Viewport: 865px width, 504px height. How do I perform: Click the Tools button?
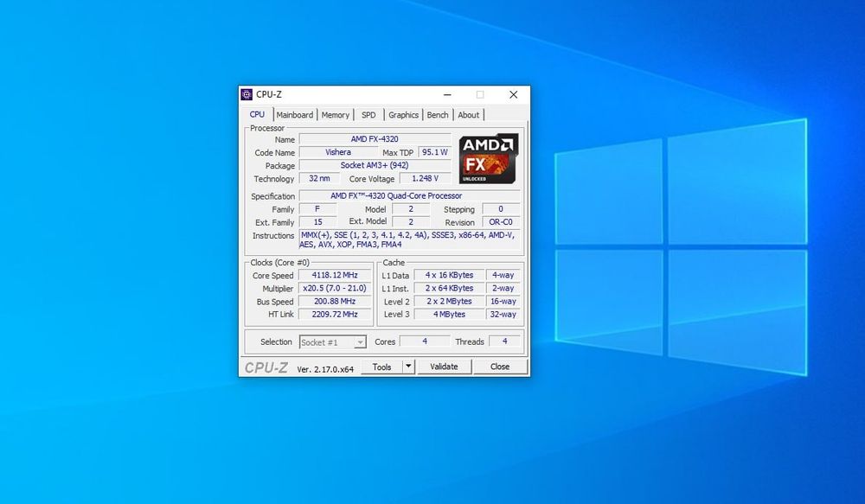click(381, 367)
